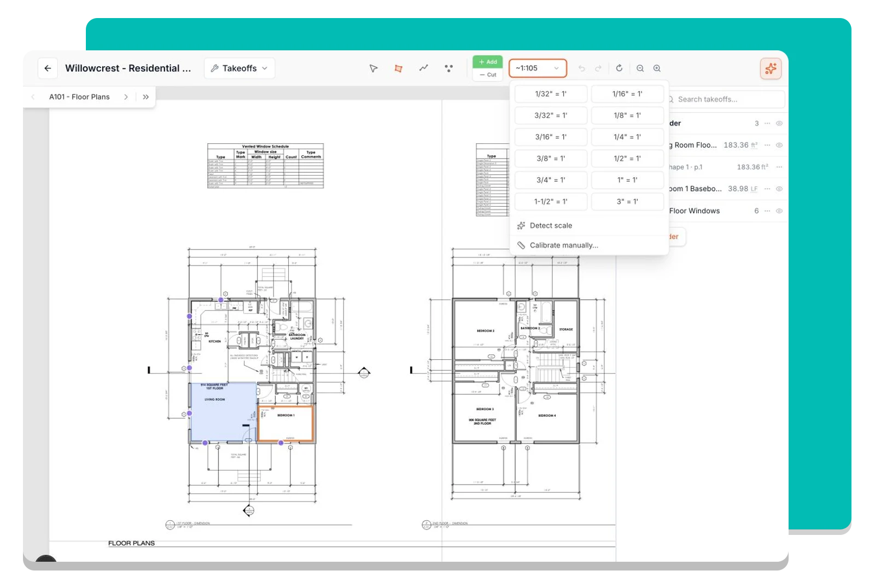
Task: Click the Willowcrest - Residential project title
Action: tap(128, 68)
